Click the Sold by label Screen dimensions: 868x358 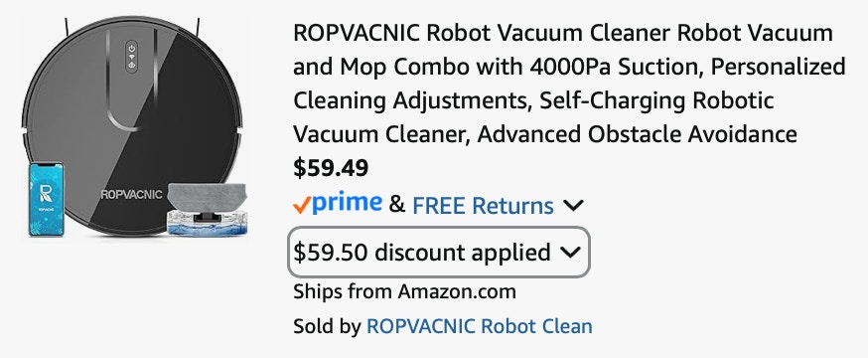click(327, 326)
